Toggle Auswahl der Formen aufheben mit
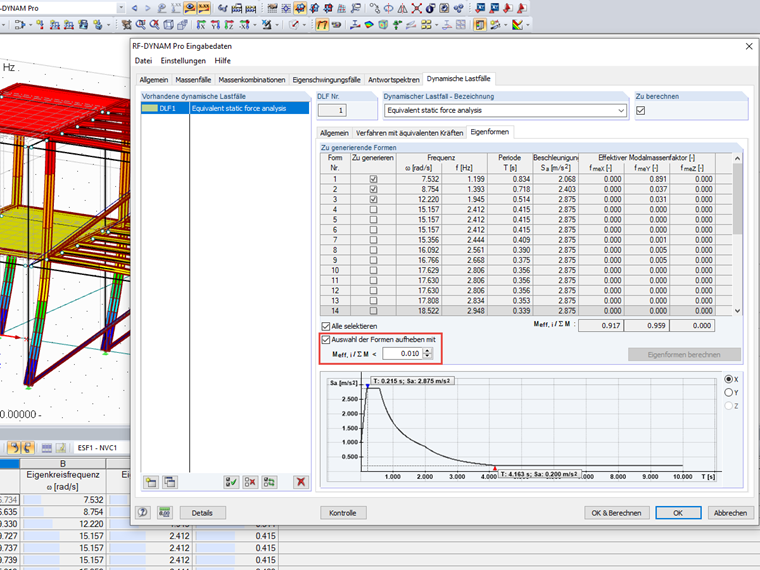 pyautogui.click(x=326, y=339)
